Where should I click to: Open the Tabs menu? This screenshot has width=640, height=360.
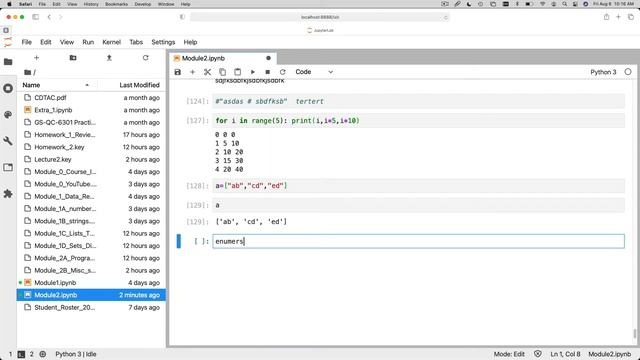[136, 42]
